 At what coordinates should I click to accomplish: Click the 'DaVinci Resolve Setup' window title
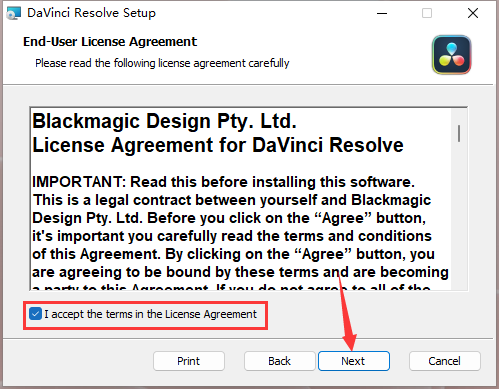point(91,13)
